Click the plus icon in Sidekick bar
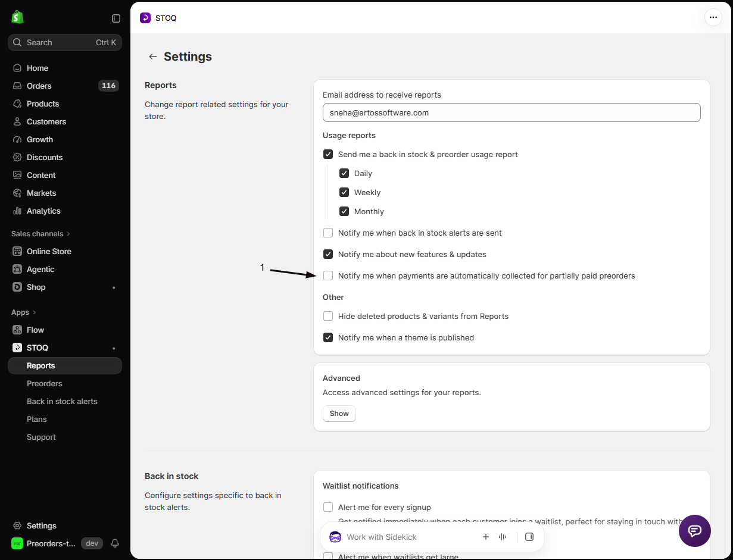Screen dimensions: 733x560 (x=486, y=537)
